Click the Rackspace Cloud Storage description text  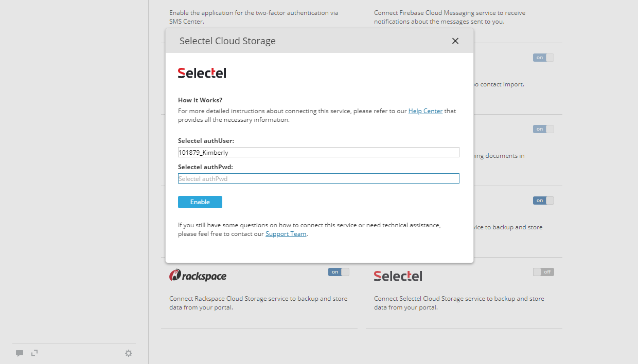258,303
